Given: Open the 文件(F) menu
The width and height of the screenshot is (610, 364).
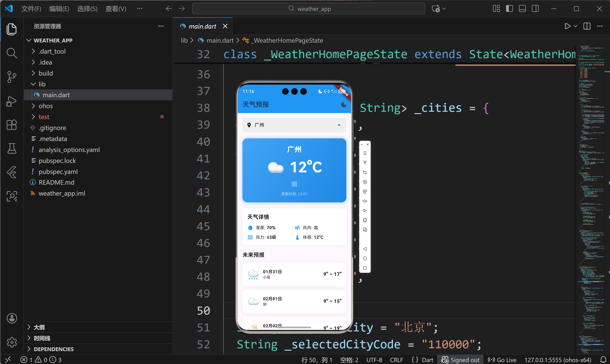Looking at the screenshot, I should 31,9.
